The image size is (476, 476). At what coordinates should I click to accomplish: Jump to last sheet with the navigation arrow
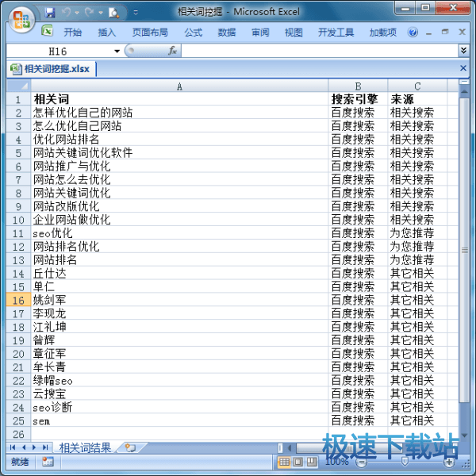click(45, 447)
